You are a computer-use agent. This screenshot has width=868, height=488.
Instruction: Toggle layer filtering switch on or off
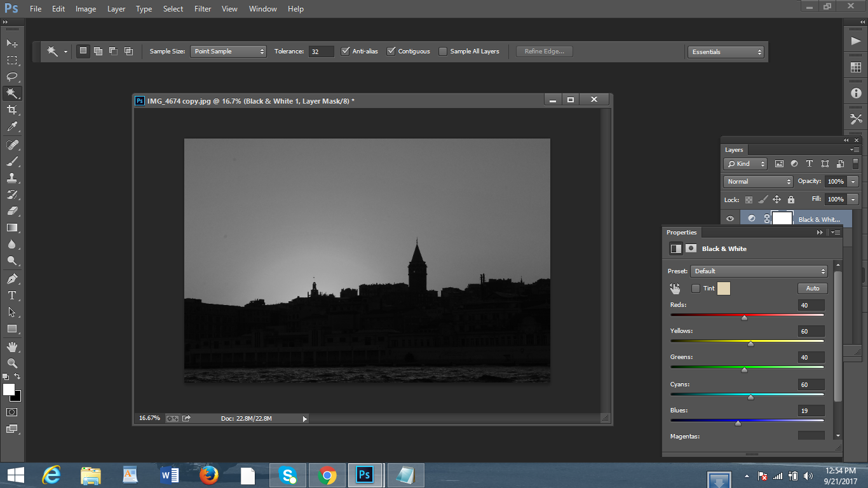[855, 164]
